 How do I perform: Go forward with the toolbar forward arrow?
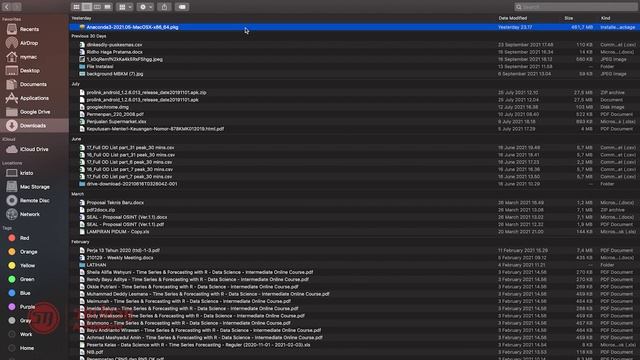click(16, 7)
